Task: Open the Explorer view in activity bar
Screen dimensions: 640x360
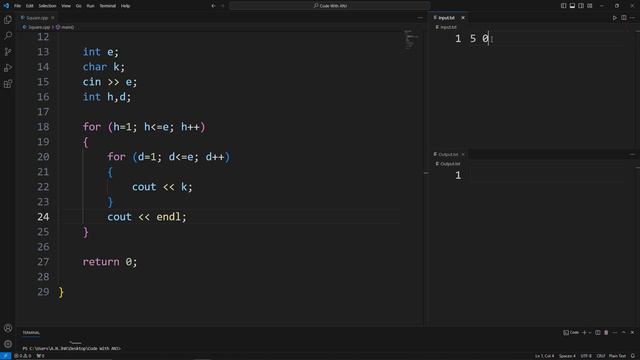Action: pyautogui.click(x=8, y=20)
